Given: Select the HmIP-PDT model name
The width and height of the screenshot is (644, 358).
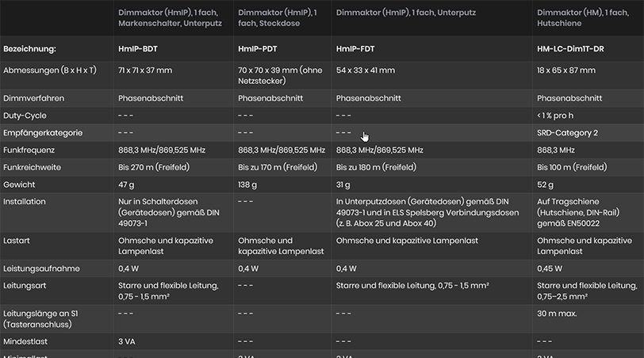Looking at the screenshot, I should click(258, 49).
